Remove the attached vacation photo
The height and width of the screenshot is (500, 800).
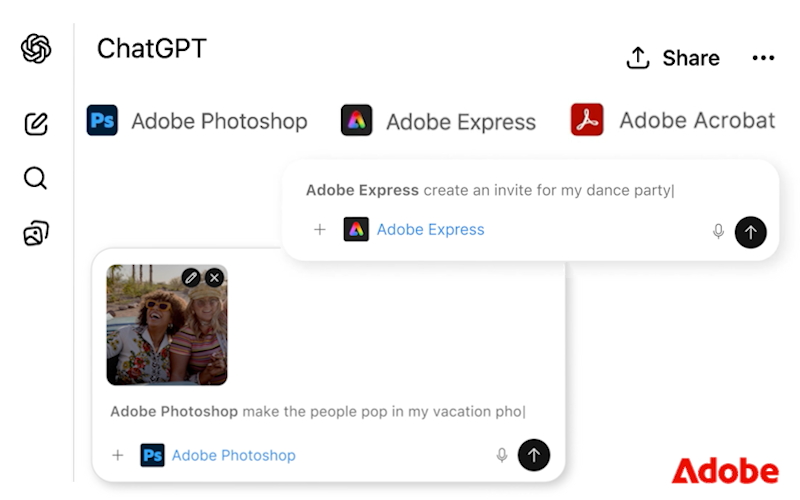214,278
